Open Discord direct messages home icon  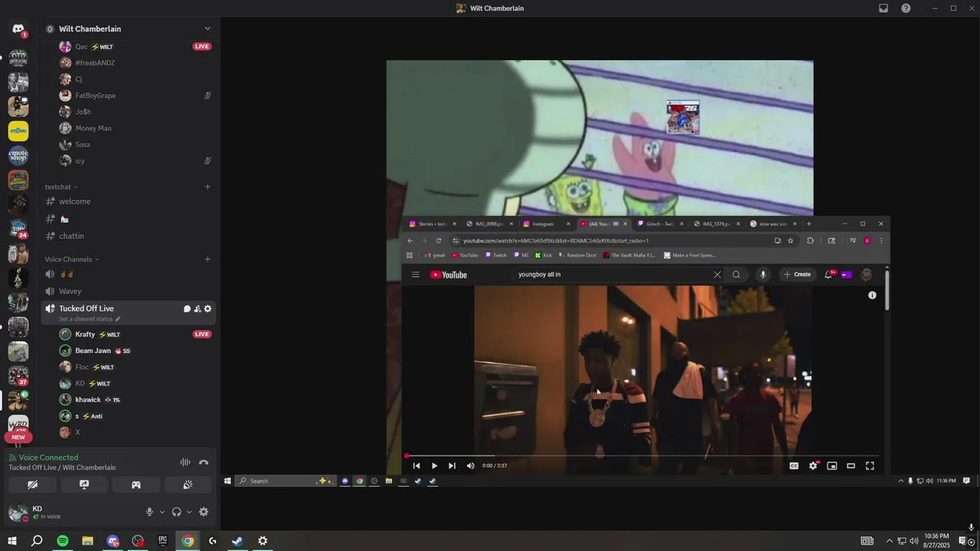point(18,29)
